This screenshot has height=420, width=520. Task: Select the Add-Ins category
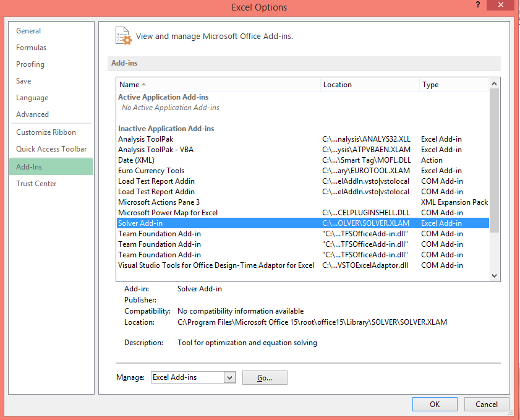tap(51, 167)
